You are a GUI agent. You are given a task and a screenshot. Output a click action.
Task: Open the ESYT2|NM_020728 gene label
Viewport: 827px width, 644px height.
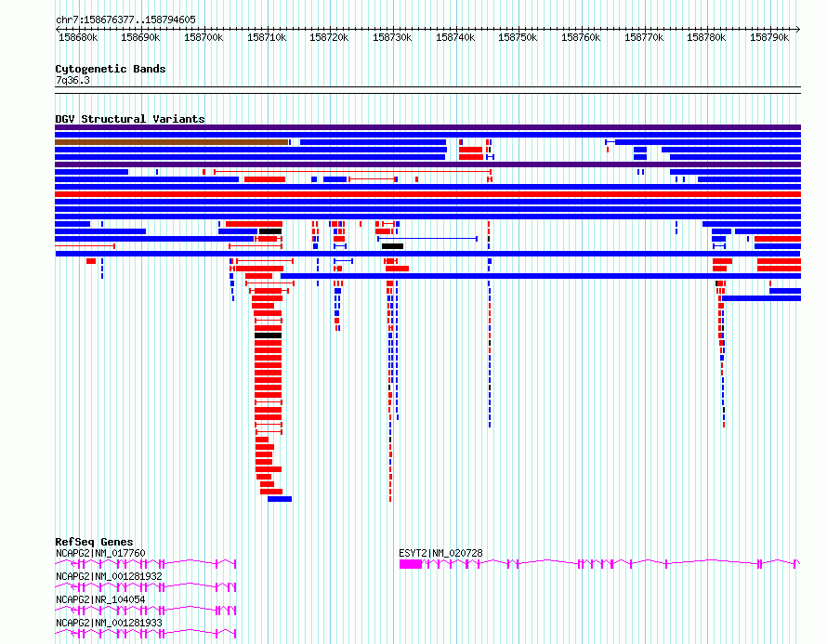pyautogui.click(x=440, y=553)
